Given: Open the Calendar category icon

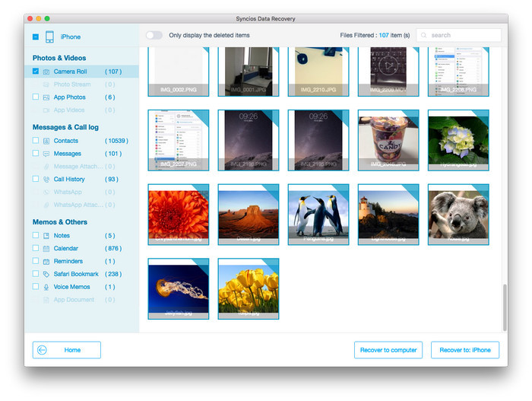Looking at the screenshot, I should (46, 248).
